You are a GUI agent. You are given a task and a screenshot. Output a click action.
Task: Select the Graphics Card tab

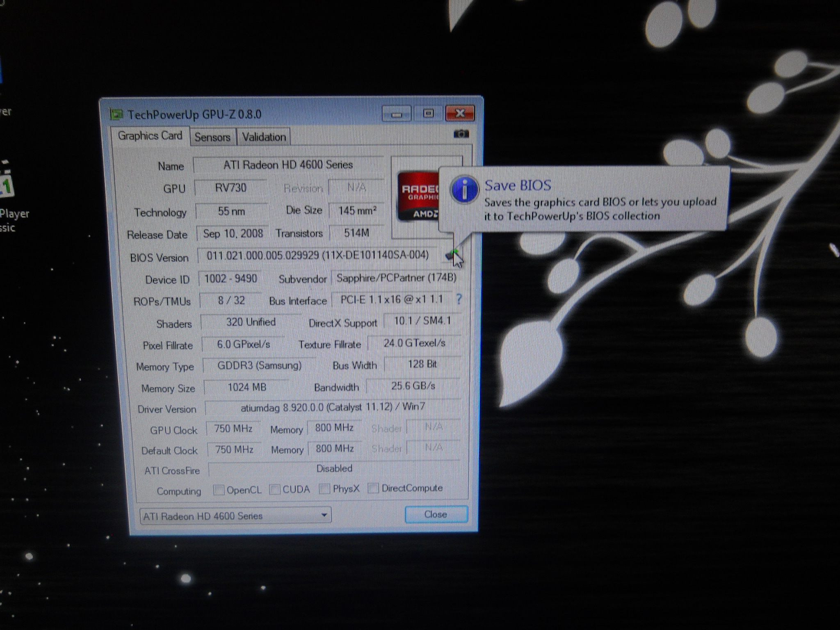[x=150, y=136]
